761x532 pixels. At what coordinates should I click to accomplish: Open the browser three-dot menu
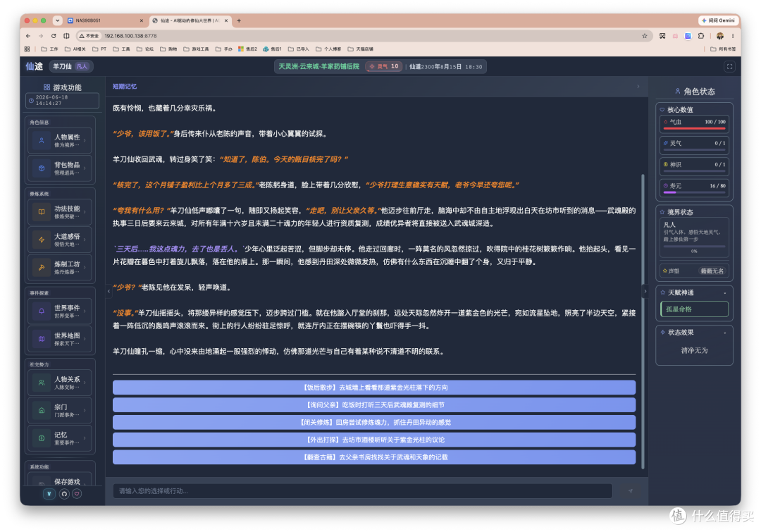[x=733, y=36]
